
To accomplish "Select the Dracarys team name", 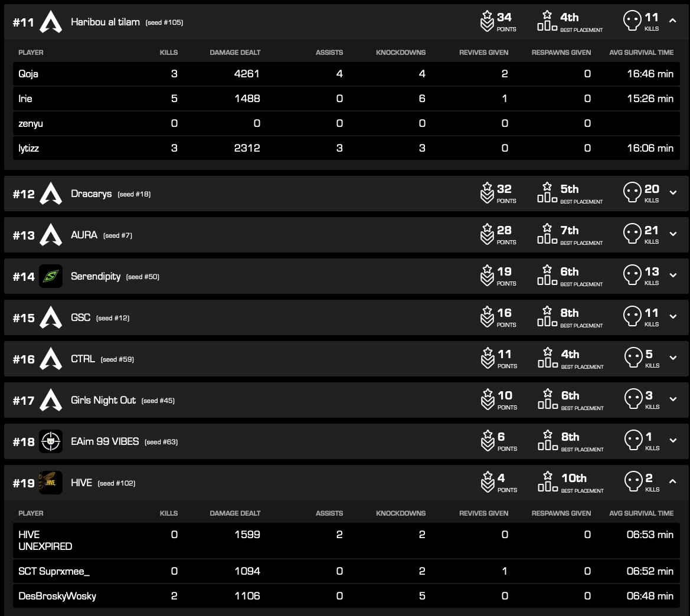I will click(91, 194).
